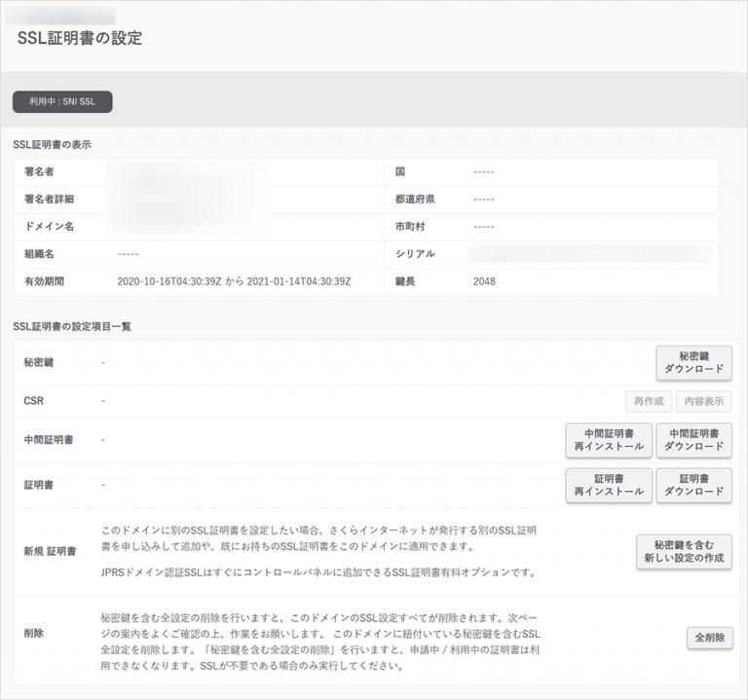Click the 証明書 ダウンロード button
The image size is (748, 700).
[x=693, y=485]
